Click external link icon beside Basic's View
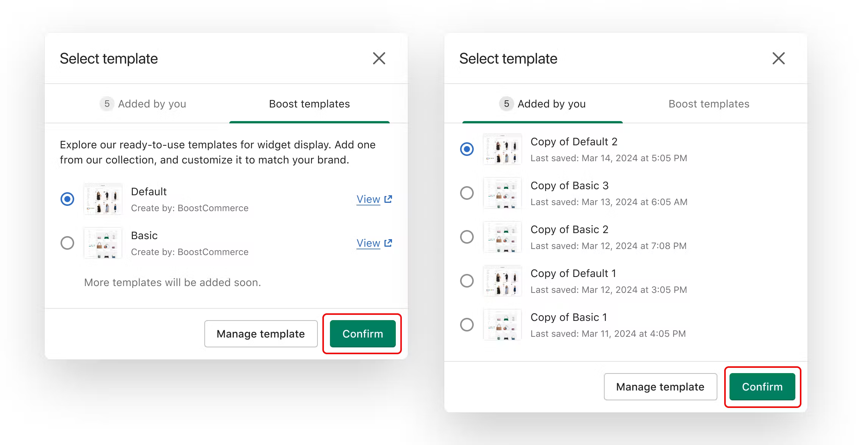 pyautogui.click(x=388, y=243)
